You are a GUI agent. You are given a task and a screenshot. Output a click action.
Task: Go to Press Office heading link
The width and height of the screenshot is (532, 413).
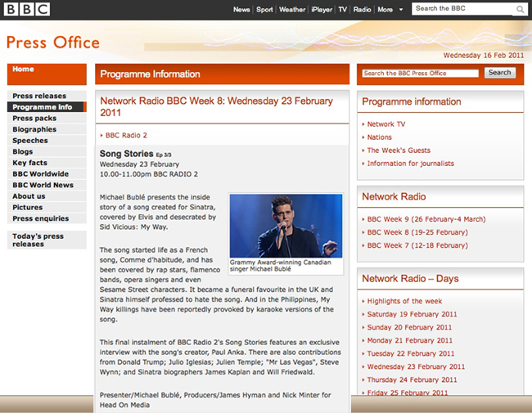click(x=53, y=43)
